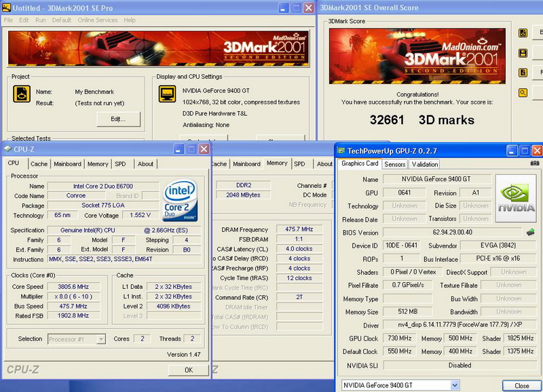Open the File menu in 3DMark2001
Screen dimensions: 543x392
8,20
